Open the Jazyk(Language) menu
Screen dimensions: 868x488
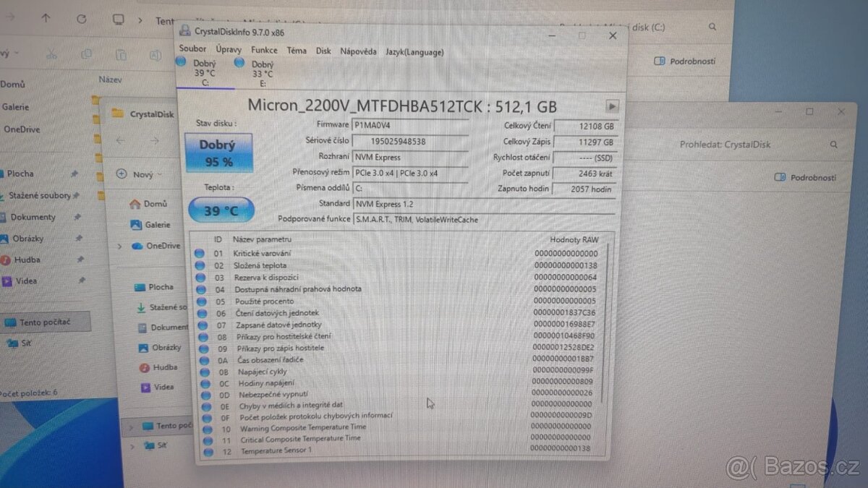point(414,52)
